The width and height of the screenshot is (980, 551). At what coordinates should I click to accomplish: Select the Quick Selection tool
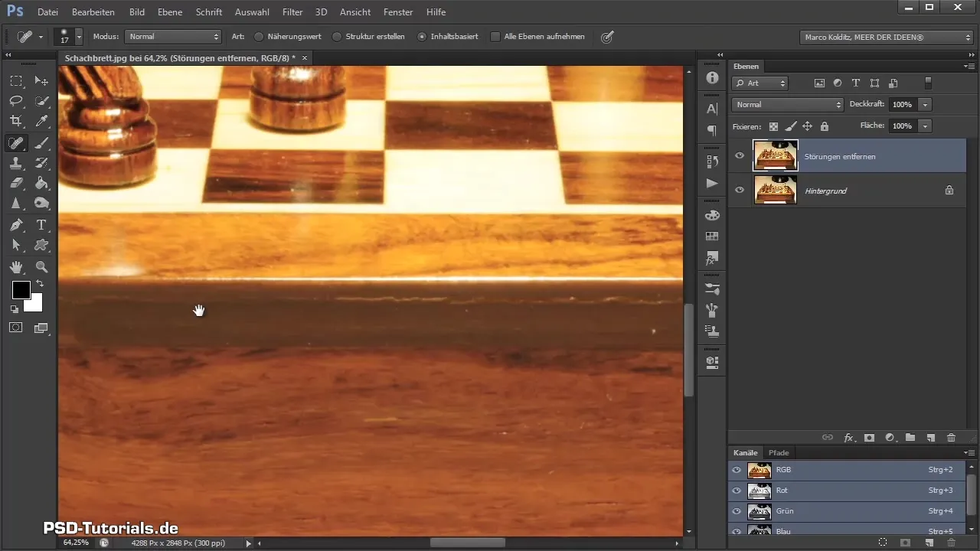[41, 101]
